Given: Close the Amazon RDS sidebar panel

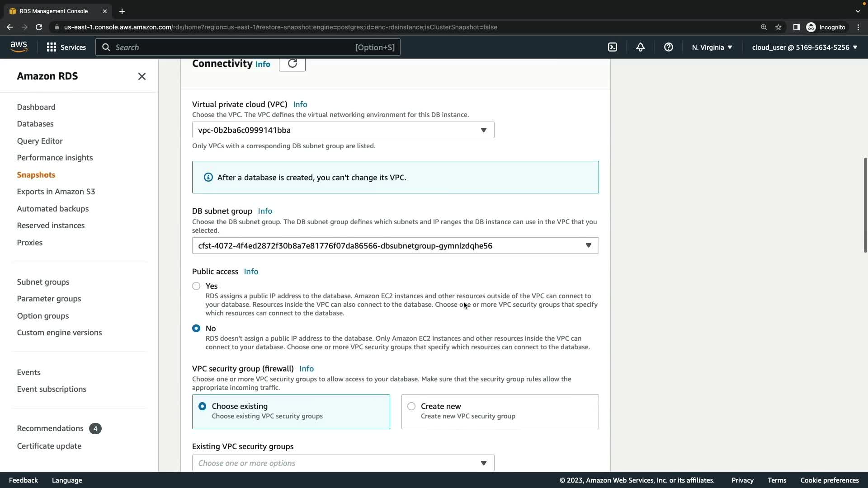Looking at the screenshot, I should (142, 76).
